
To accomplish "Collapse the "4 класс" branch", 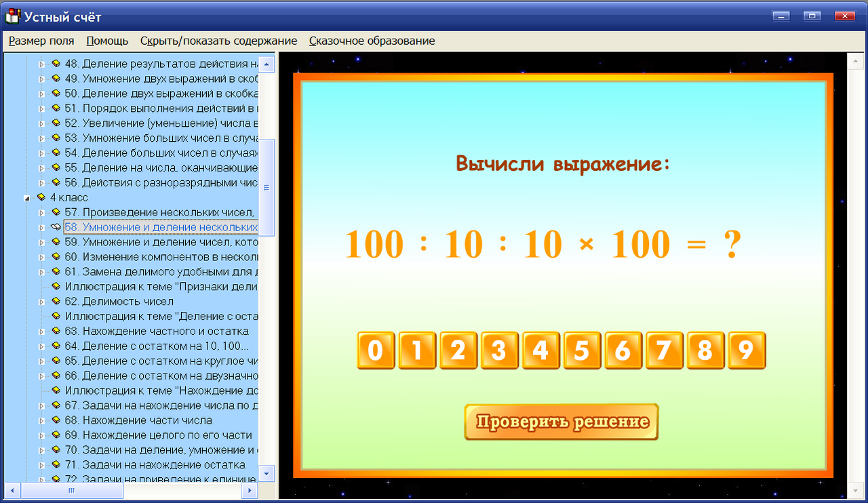I will coord(27,197).
